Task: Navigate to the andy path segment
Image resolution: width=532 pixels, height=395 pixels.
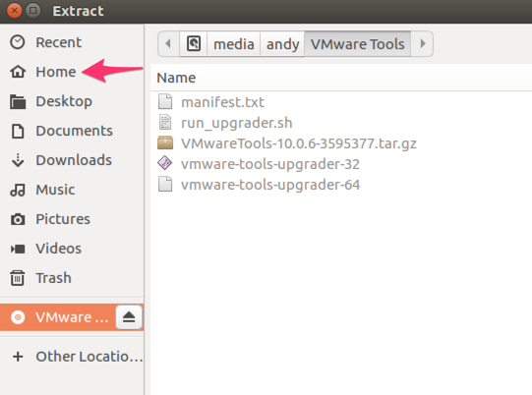Action: click(x=282, y=44)
